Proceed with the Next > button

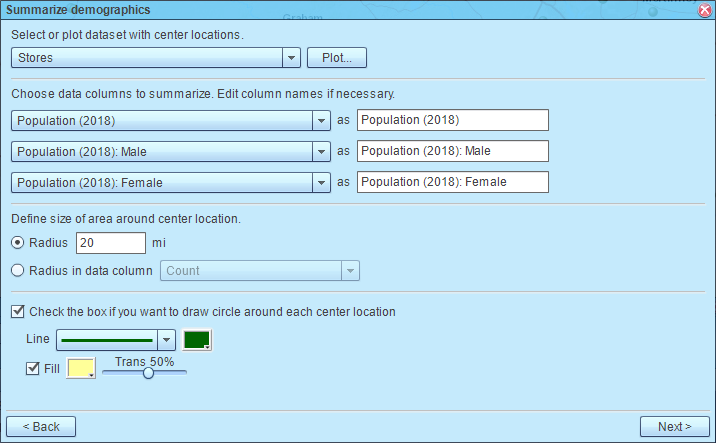click(x=674, y=427)
